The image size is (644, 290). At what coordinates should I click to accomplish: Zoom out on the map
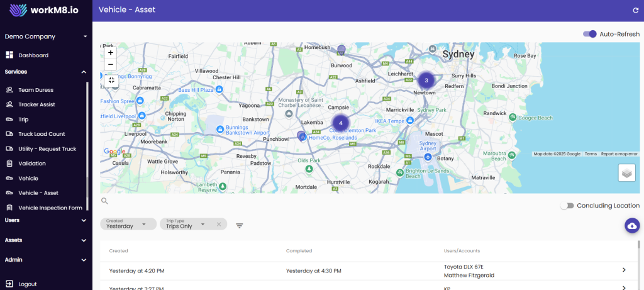111,65
